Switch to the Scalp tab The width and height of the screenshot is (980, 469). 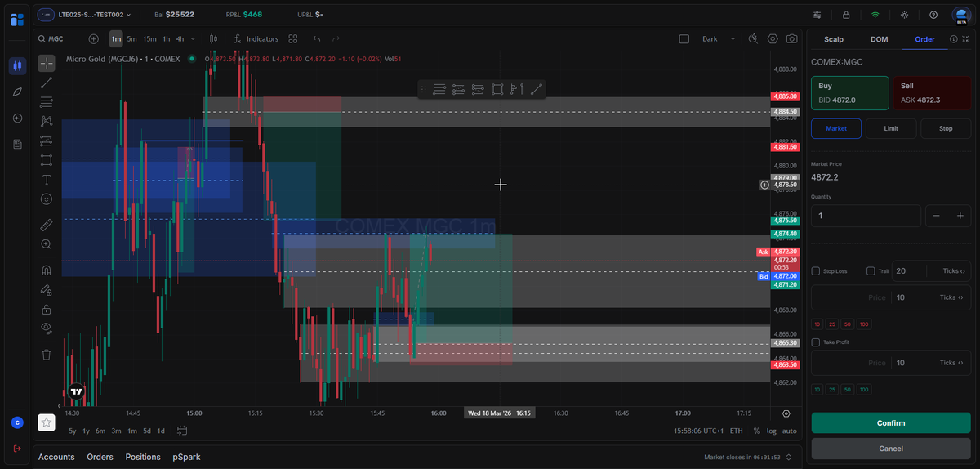[x=834, y=38]
